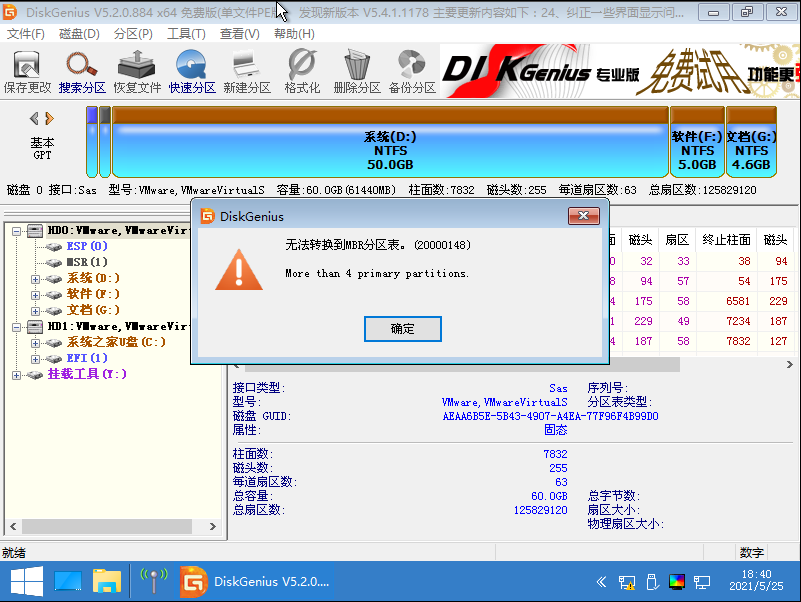Click the 扇区 column header
The height and width of the screenshot is (602, 801).
pyautogui.click(x=677, y=240)
